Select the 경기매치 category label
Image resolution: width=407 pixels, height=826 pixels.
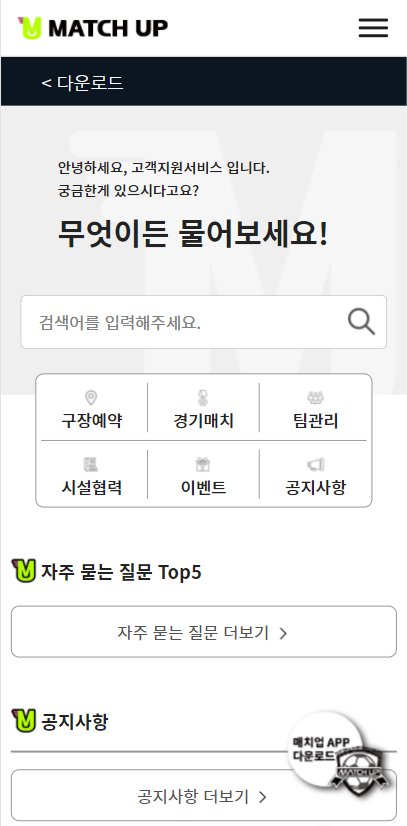203,421
